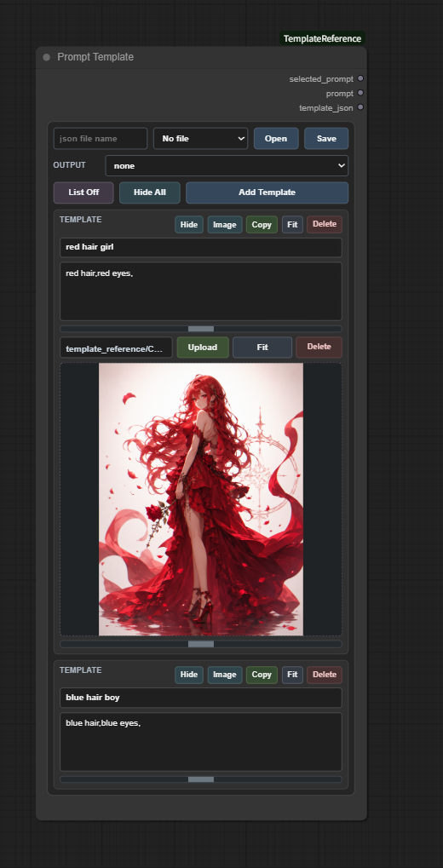The height and width of the screenshot is (868, 443).
Task: Click the Upload button
Action: (x=203, y=347)
